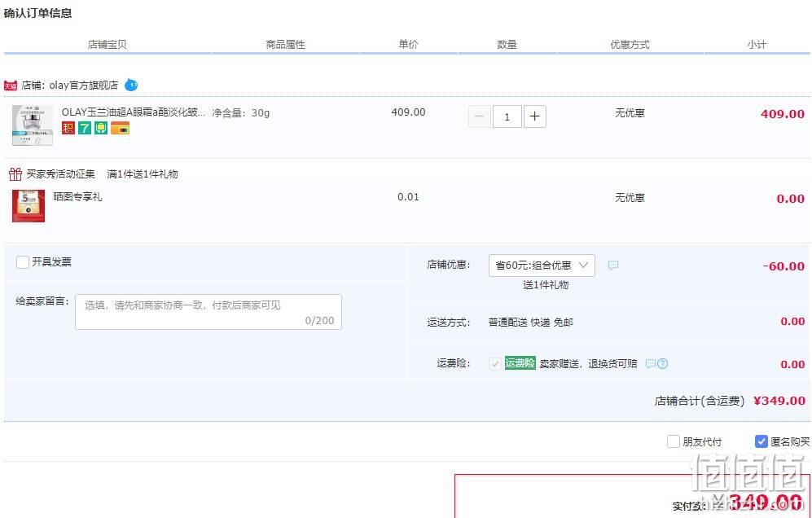
Task: Click the green 运费险 label badge
Action: pos(520,363)
